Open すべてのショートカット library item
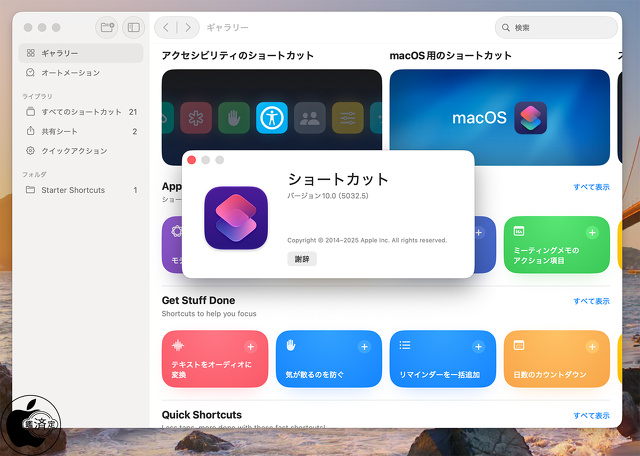 (x=81, y=112)
